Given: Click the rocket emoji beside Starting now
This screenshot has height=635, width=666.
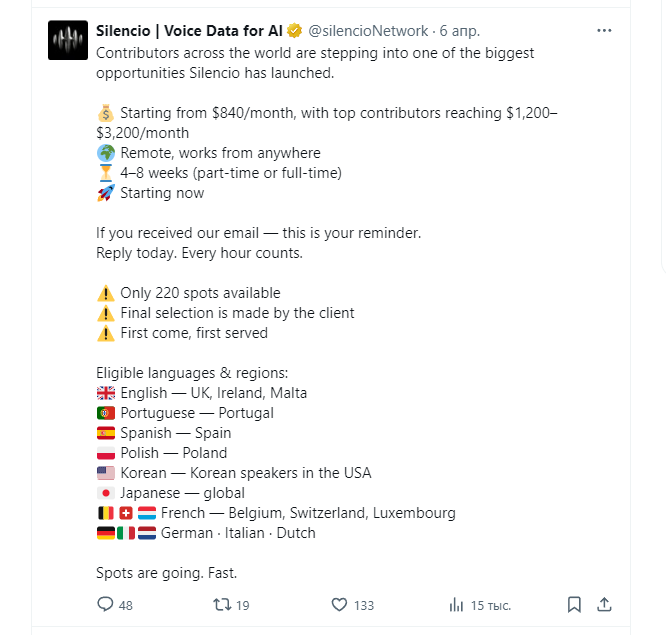Looking at the screenshot, I should click(106, 193).
